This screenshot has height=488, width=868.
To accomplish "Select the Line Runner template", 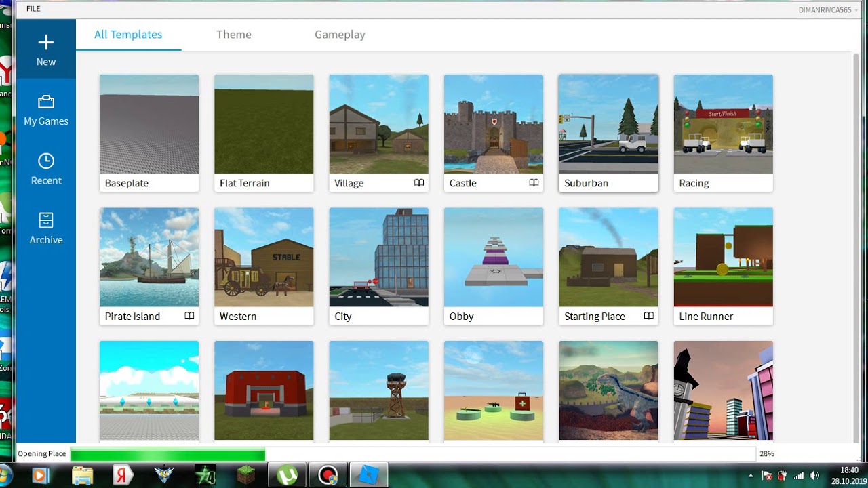I will 724,266.
